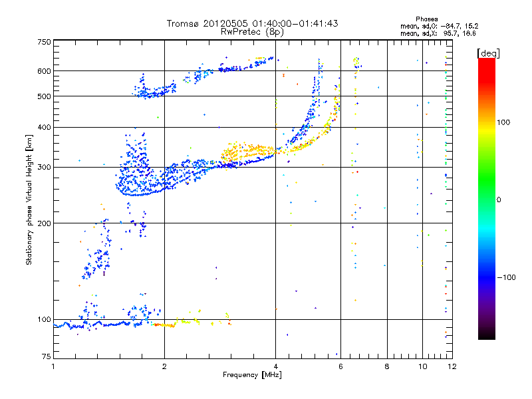
Task: Click the x-axis tick label '1'
Action: (x=53, y=366)
